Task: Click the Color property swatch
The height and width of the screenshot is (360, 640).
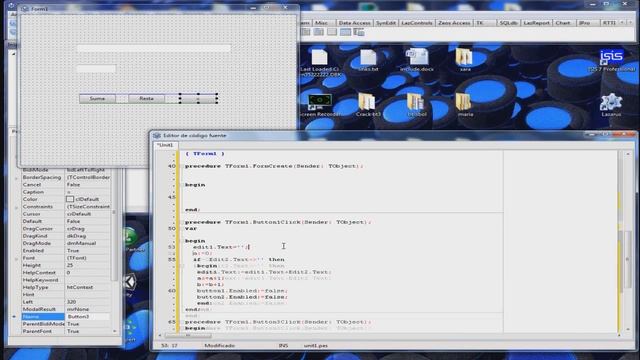Action: (x=70, y=199)
